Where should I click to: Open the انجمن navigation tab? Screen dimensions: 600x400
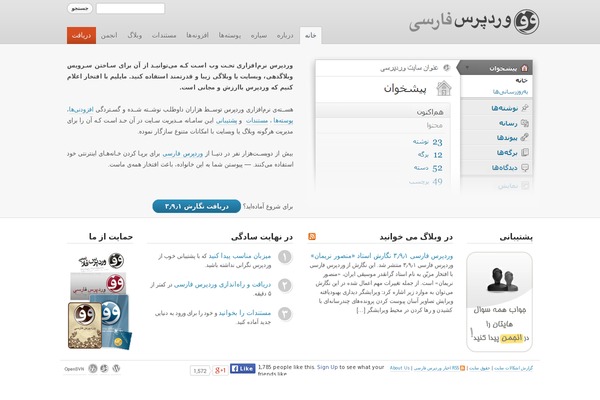click(109, 35)
